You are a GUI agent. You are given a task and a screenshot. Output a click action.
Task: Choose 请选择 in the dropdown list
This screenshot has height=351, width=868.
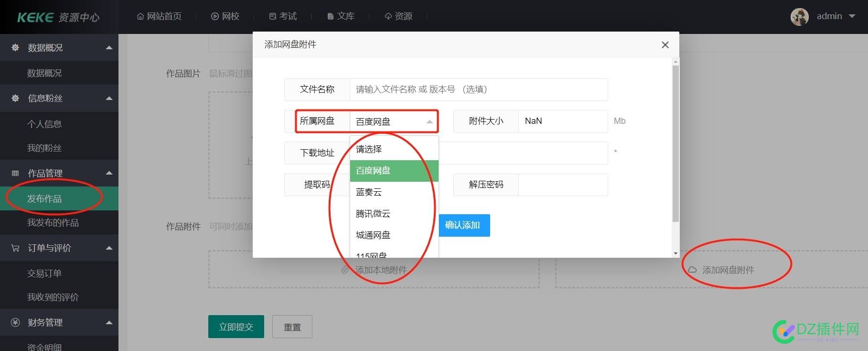tap(394, 149)
